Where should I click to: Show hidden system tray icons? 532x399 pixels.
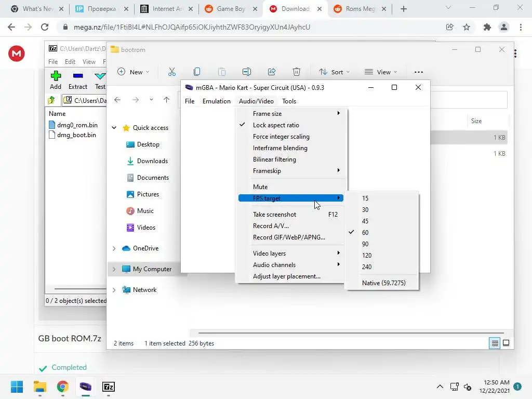coord(440,387)
